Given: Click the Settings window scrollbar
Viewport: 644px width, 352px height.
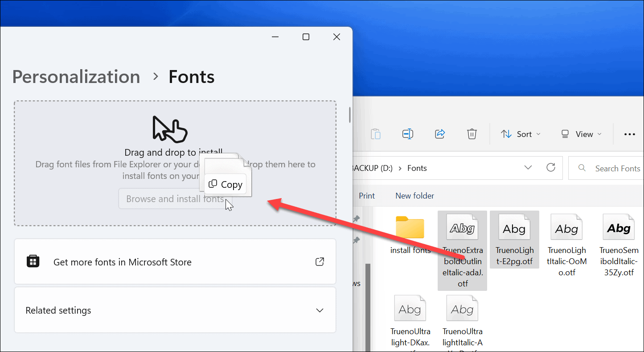Looking at the screenshot, I should pos(349,115).
